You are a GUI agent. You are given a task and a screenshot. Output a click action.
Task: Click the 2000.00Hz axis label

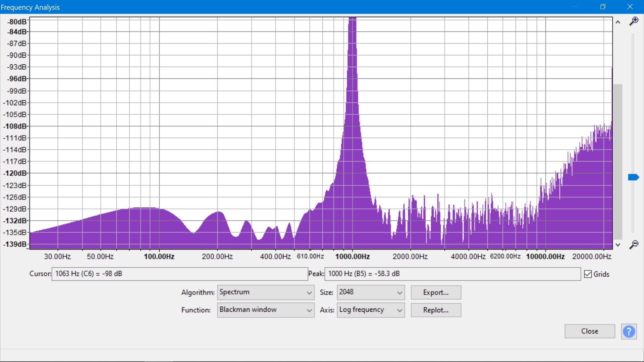tap(410, 257)
